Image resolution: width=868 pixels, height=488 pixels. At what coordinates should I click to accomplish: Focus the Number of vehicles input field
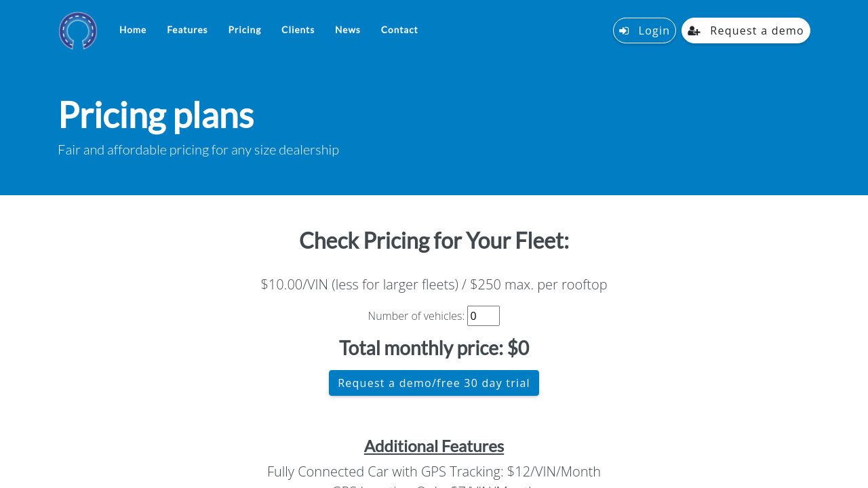coord(483,316)
